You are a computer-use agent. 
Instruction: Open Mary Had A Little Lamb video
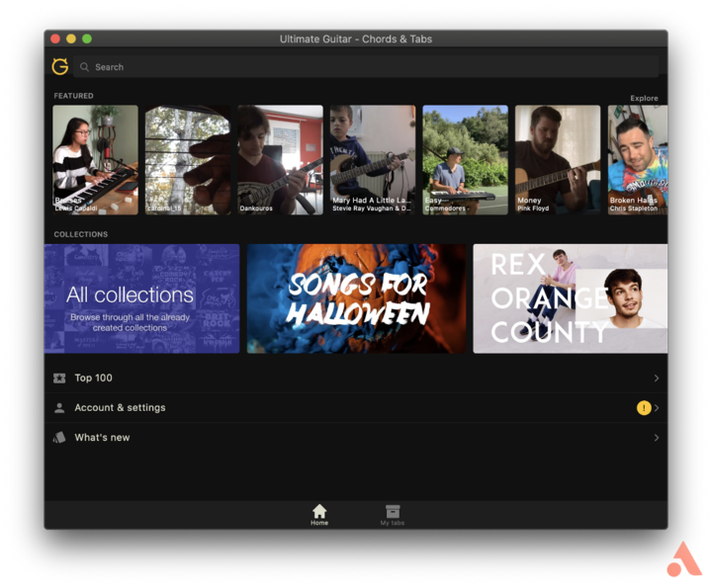pyautogui.click(x=373, y=160)
